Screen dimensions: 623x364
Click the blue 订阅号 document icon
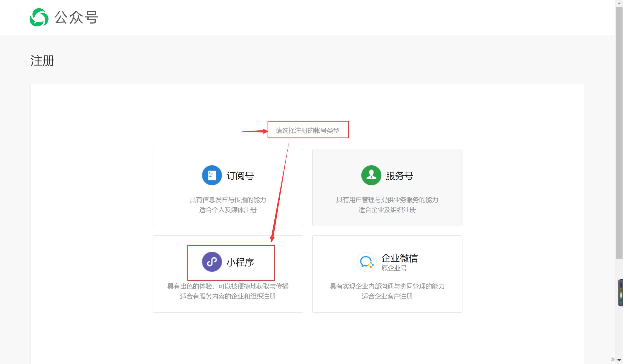click(212, 175)
